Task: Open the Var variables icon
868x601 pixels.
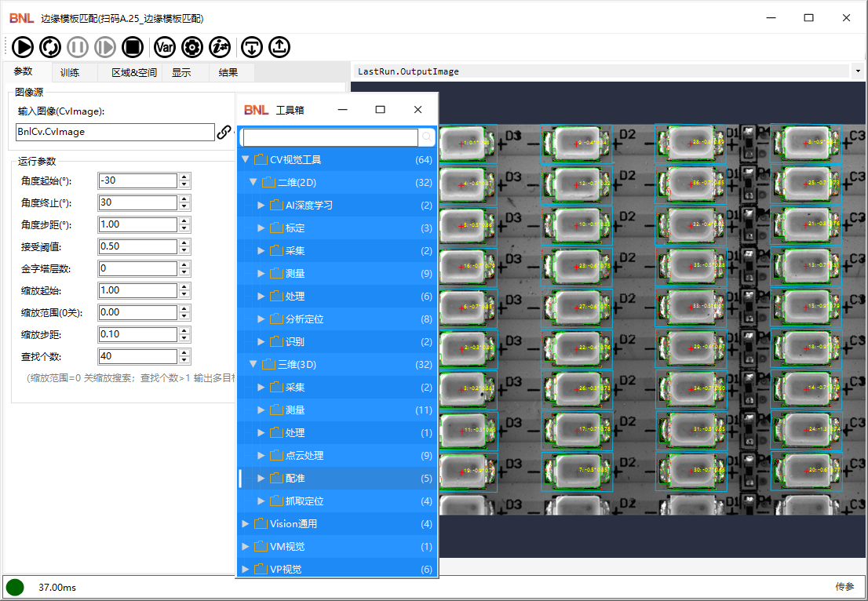Action: 164,47
